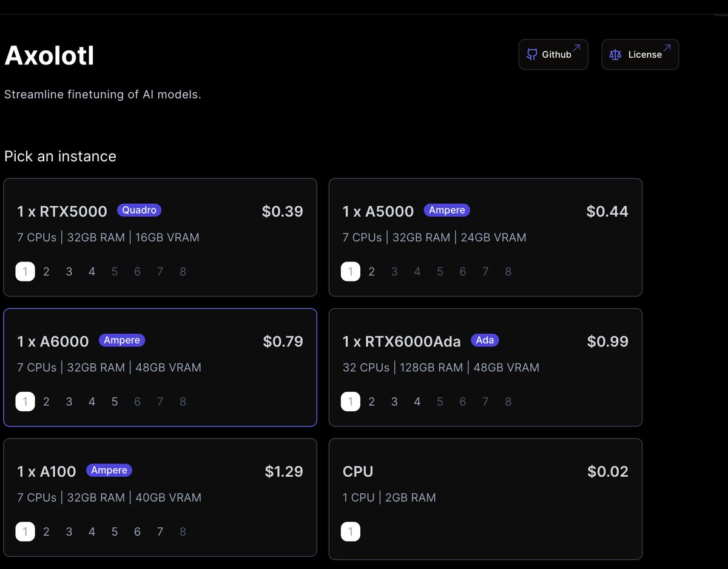Choose 4 GPUs for RTX6000Ada
The width and height of the screenshot is (728, 569).
point(417,402)
